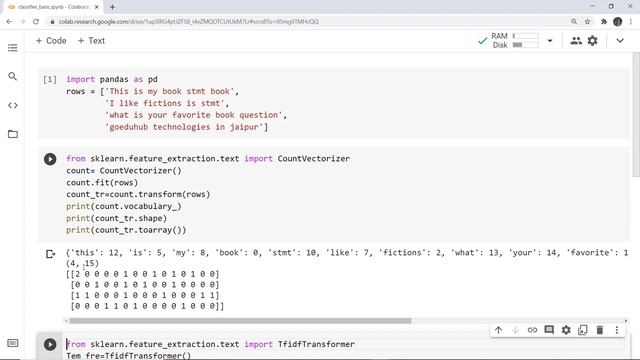Open the code snippets panel
This screenshot has height=360, width=640.
click(13, 105)
